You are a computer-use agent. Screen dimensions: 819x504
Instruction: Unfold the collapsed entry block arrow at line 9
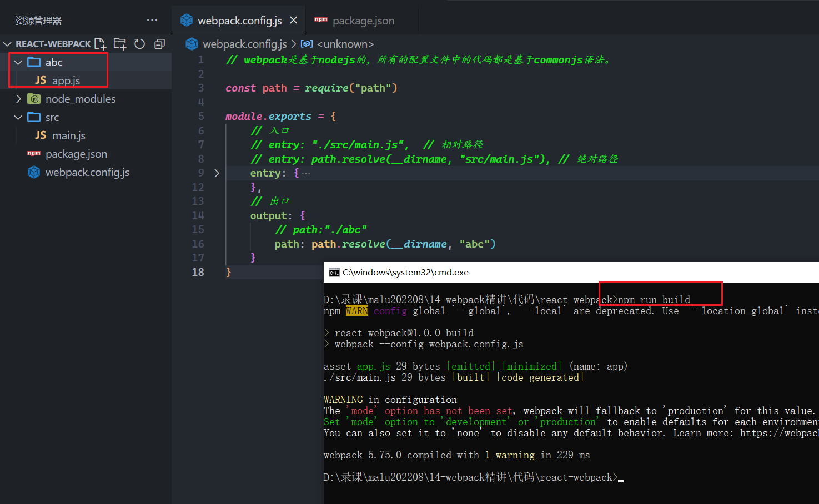tap(217, 173)
